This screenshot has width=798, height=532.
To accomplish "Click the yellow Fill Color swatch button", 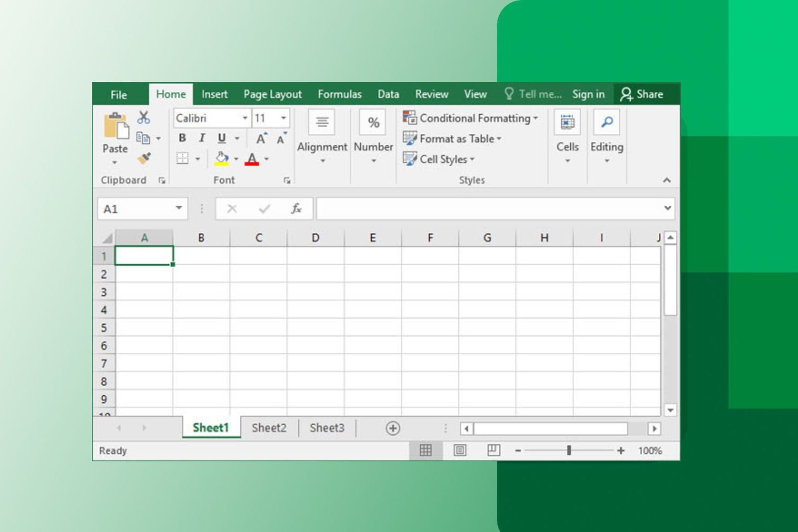I will click(222, 159).
